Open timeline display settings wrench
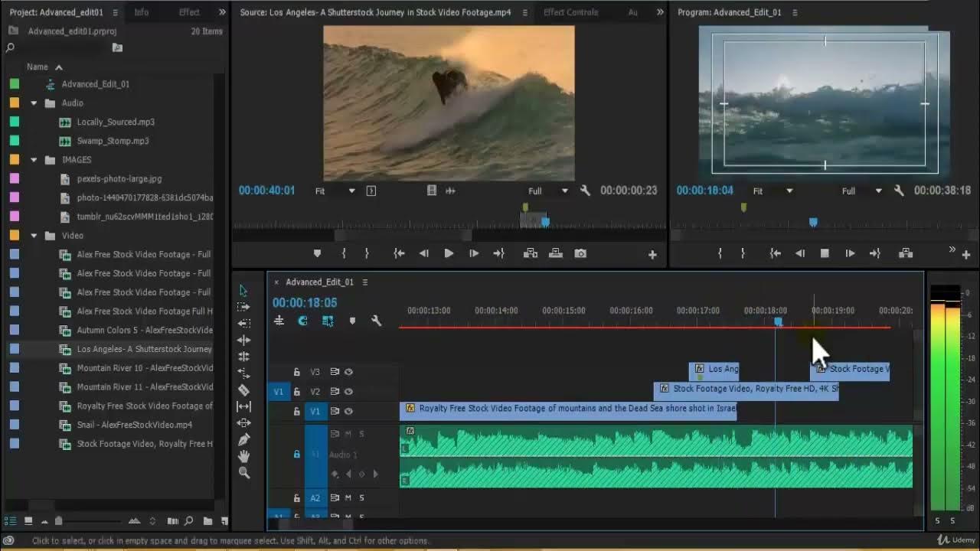 point(376,321)
